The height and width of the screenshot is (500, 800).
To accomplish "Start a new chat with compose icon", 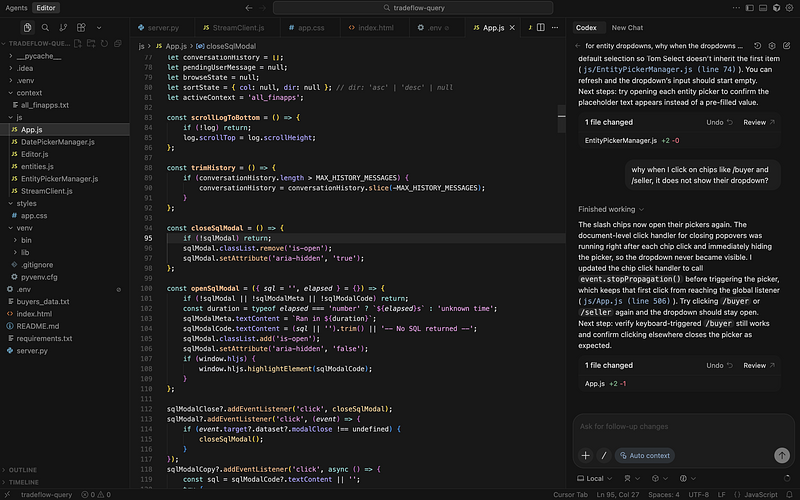I will 788,45.
